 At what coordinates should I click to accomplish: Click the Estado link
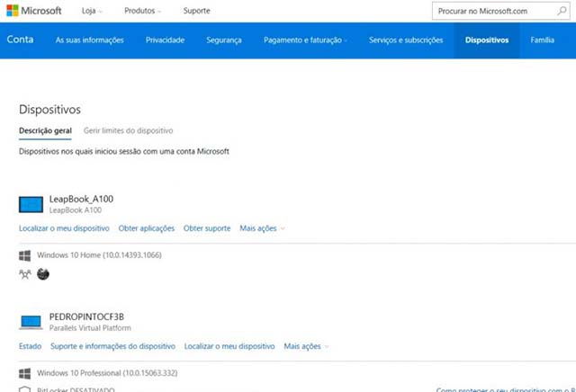tap(30, 346)
